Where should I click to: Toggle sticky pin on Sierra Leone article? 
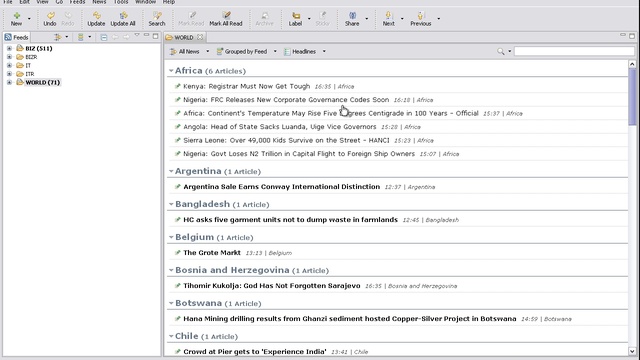(x=178, y=140)
